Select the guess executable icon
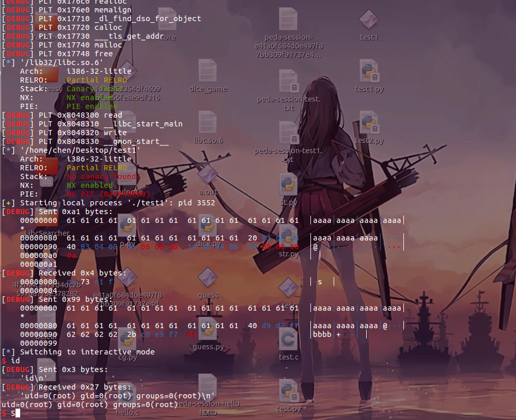Viewport: 516px width, 420px height. [x=208, y=278]
